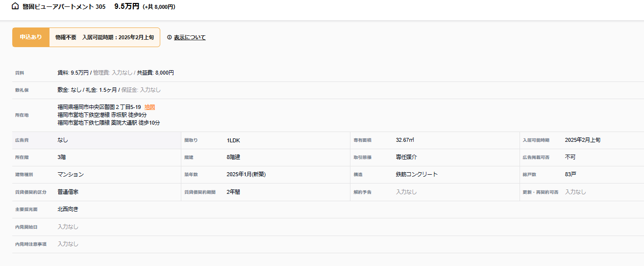This screenshot has height=266, width=644.
Task: Click the 保証金: 入力なし entry
Action: (141, 90)
